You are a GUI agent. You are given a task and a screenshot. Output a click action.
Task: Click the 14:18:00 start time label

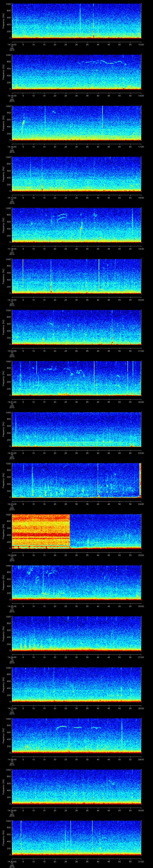(x=12, y=249)
